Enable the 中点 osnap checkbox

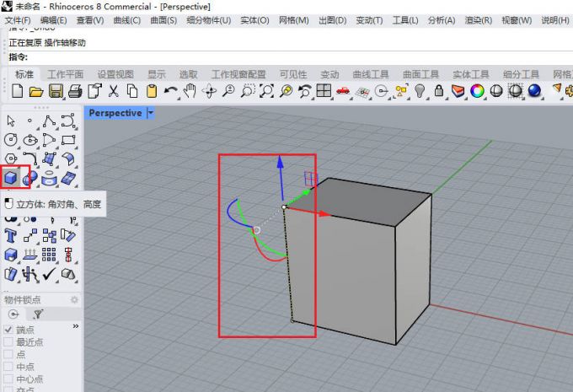8,367
